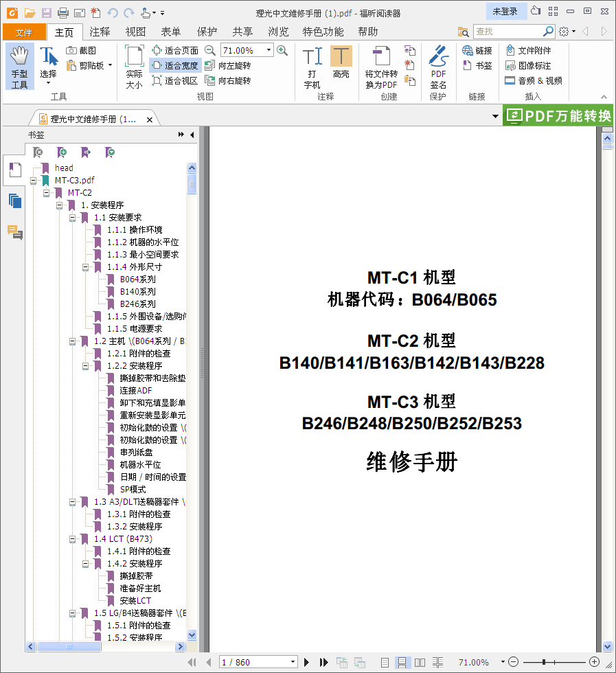Click the ribbon zoom out magnifier
Viewport: 616px width, 673px height.
[210, 51]
